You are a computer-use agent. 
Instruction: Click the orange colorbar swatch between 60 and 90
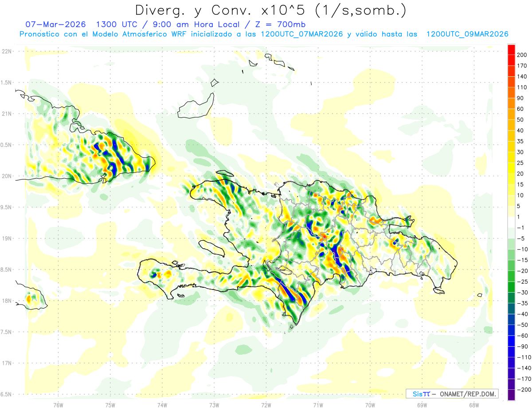511,103
